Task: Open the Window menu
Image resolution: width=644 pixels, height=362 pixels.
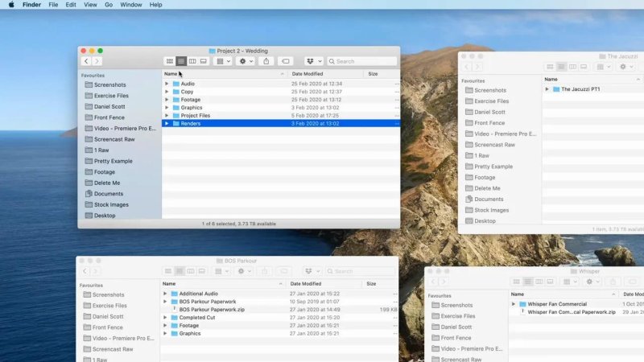Action: (x=131, y=5)
